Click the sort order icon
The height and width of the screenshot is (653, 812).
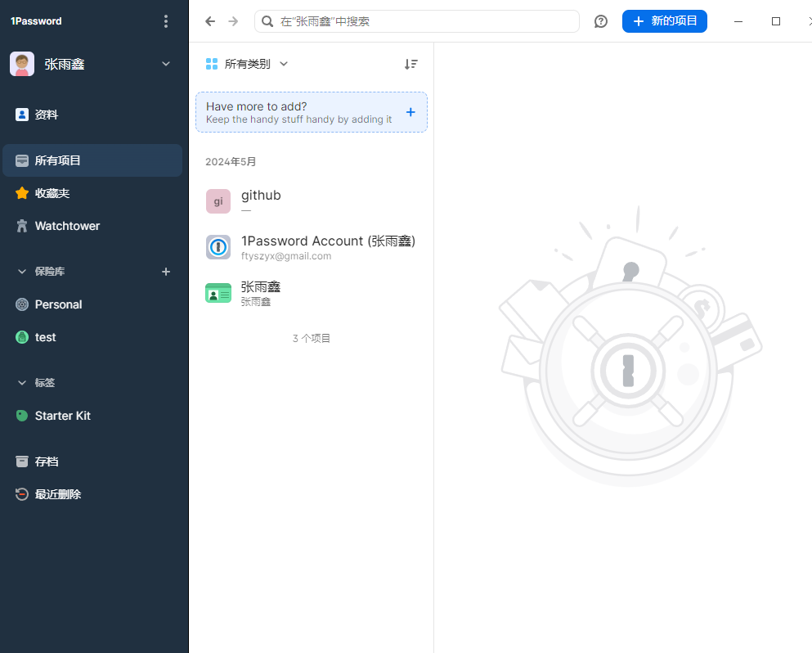click(410, 64)
